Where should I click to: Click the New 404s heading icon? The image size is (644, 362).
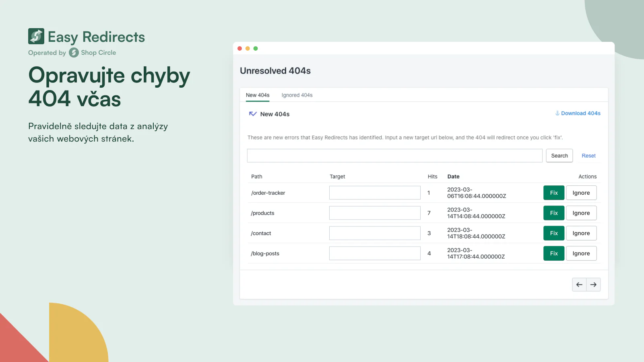click(x=253, y=114)
